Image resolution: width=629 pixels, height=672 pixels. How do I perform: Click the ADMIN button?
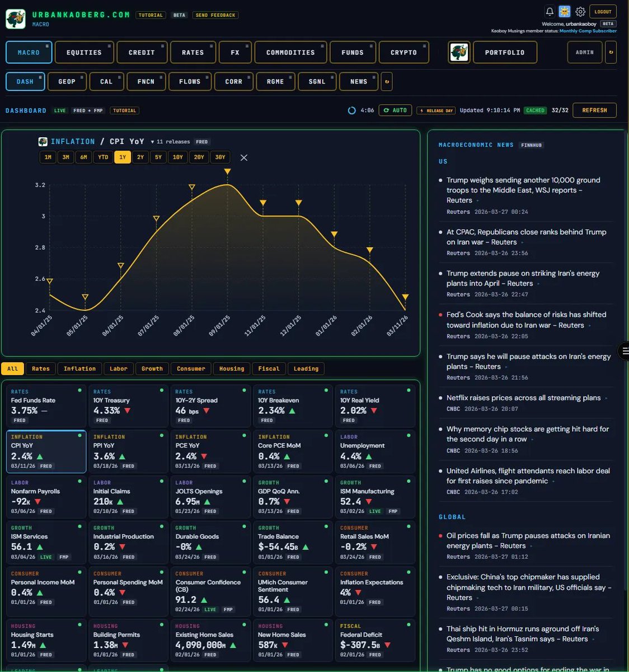(585, 52)
